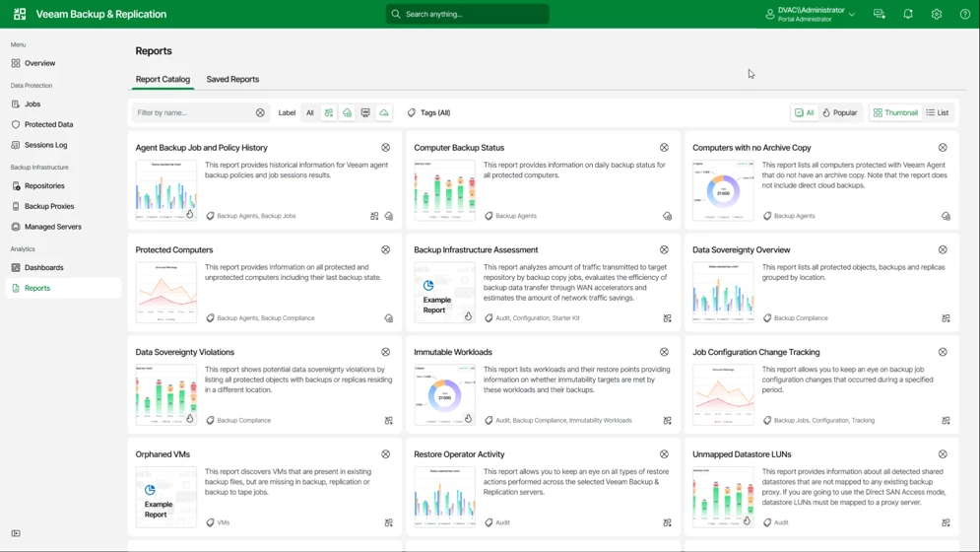This screenshot has height=552, width=980.
Task: Open the settings gear icon
Action: pyautogui.click(x=937, y=14)
